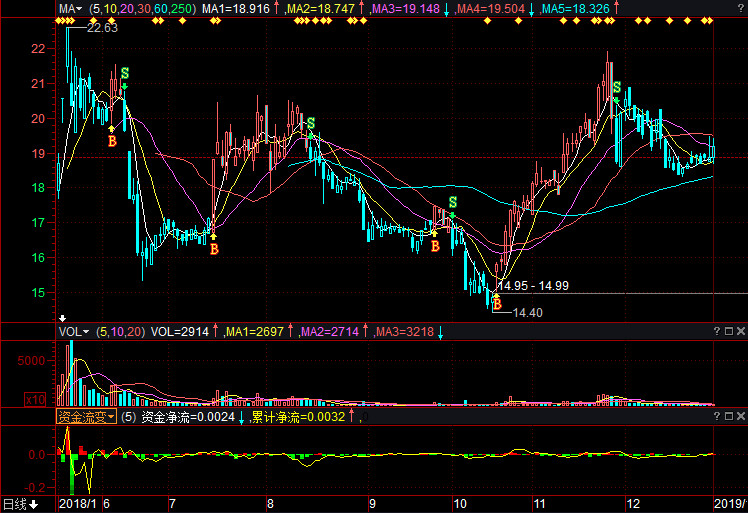The image size is (748, 513).
Task: Close the VOL indicator panel
Action: click(x=740, y=331)
